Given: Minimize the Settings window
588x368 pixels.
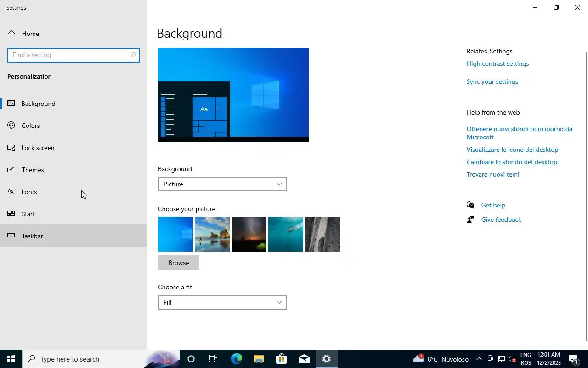Looking at the screenshot, I should [535, 7].
